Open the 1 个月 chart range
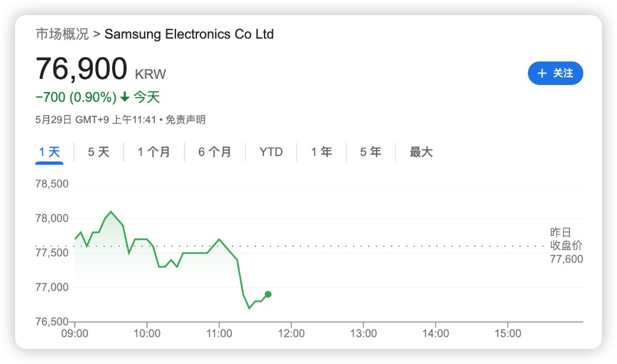The height and width of the screenshot is (364, 617). pos(154,152)
